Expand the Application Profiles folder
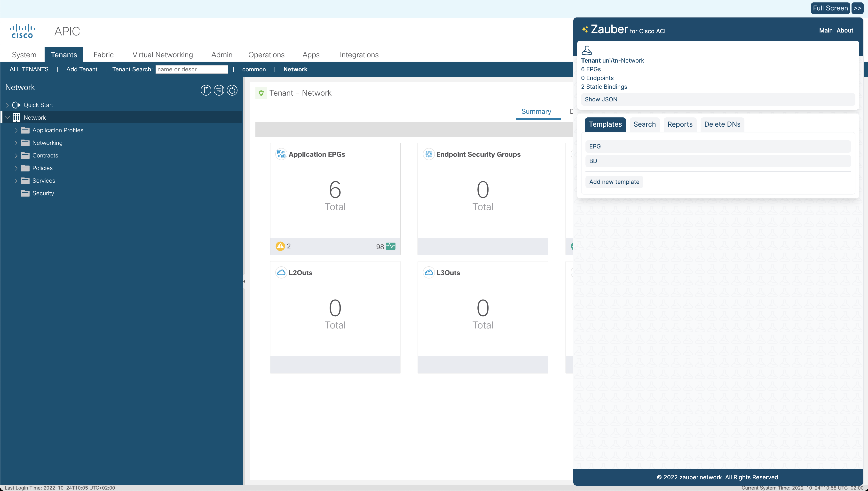The image size is (868, 491). click(x=16, y=130)
